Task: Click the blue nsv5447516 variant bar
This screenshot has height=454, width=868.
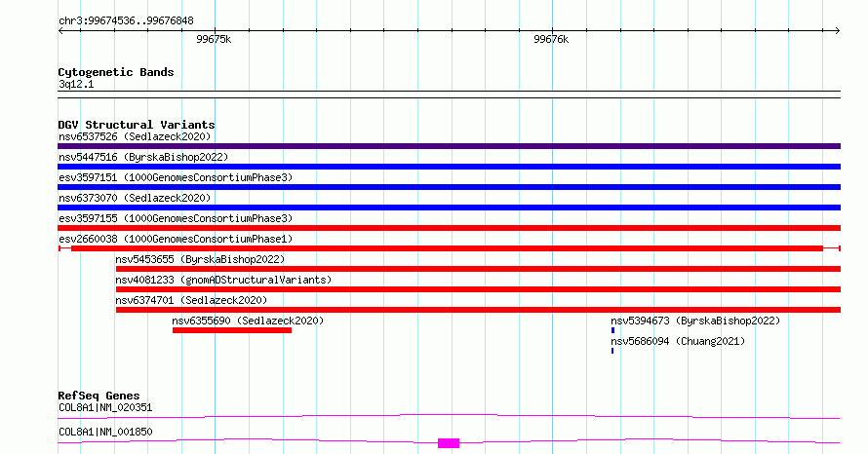Action: pyautogui.click(x=449, y=167)
